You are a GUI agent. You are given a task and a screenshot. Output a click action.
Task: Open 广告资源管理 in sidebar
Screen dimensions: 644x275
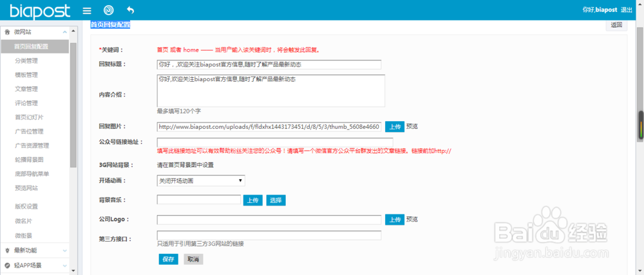32,146
